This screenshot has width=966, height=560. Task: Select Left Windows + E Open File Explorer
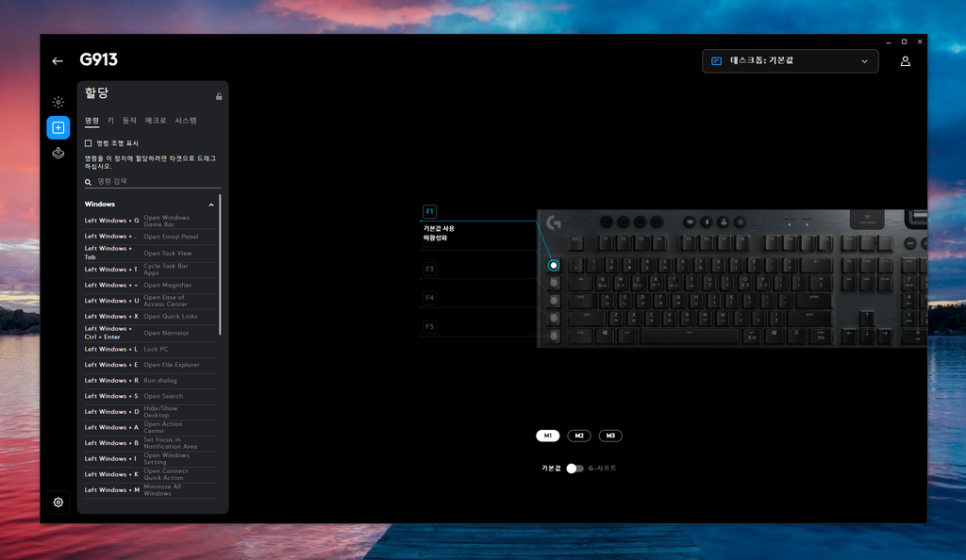pyautogui.click(x=150, y=365)
